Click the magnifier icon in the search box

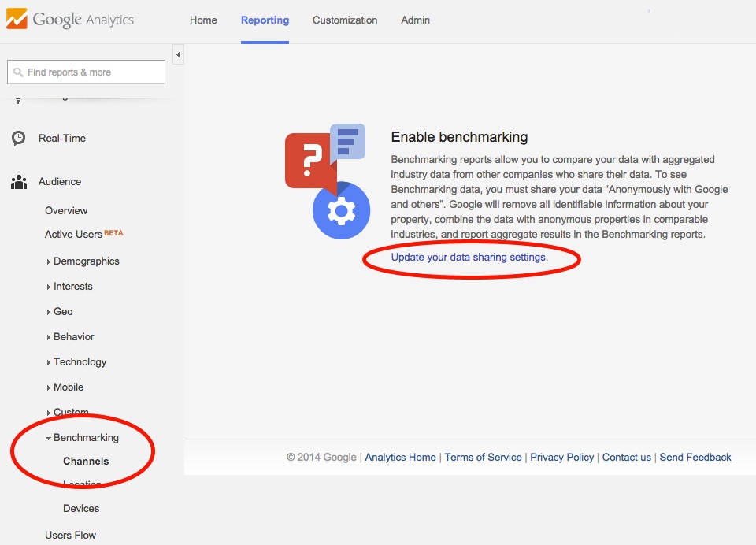click(18, 72)
